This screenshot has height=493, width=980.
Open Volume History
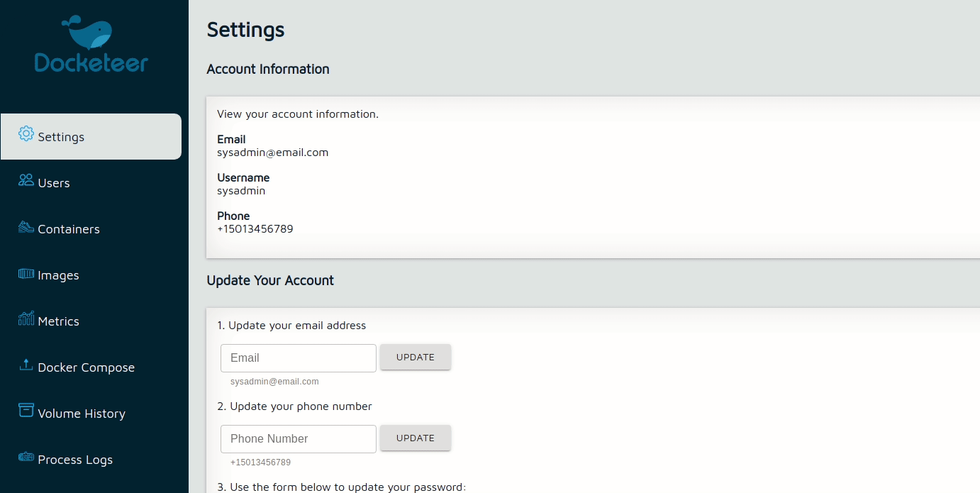click(x=91, y=414)
